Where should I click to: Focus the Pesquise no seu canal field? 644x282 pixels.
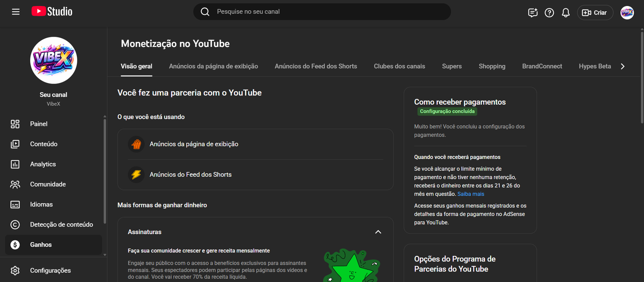322,12
